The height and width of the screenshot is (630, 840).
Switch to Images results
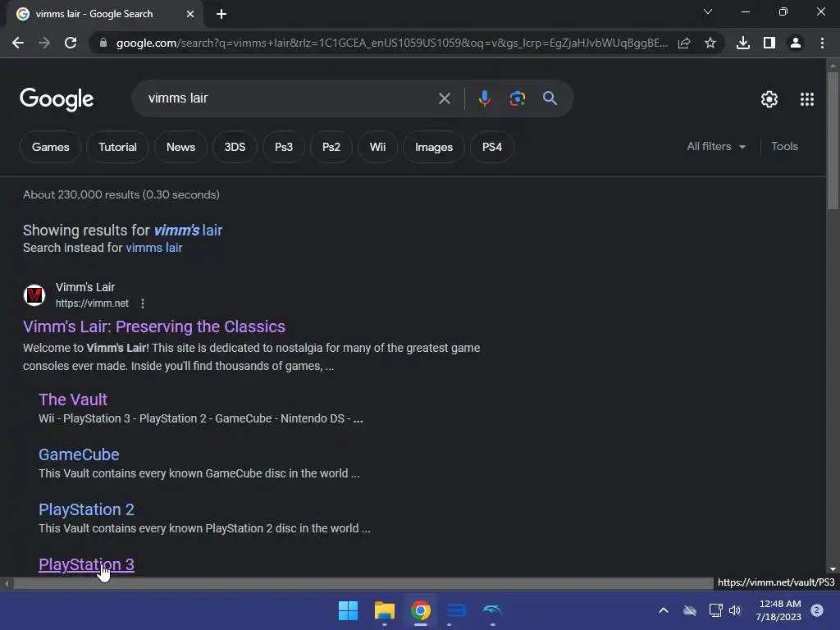point(433,148)
